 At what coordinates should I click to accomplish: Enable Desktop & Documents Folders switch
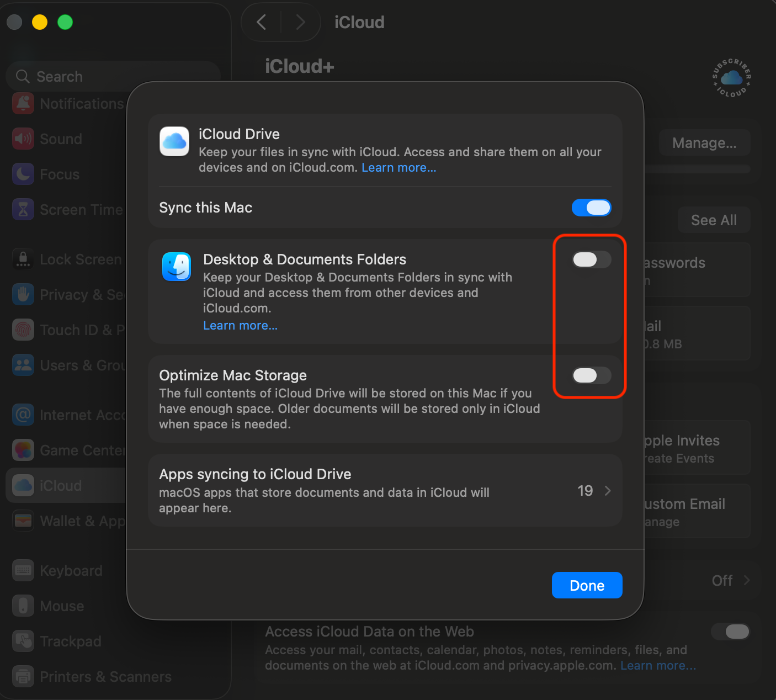point(592,259)
